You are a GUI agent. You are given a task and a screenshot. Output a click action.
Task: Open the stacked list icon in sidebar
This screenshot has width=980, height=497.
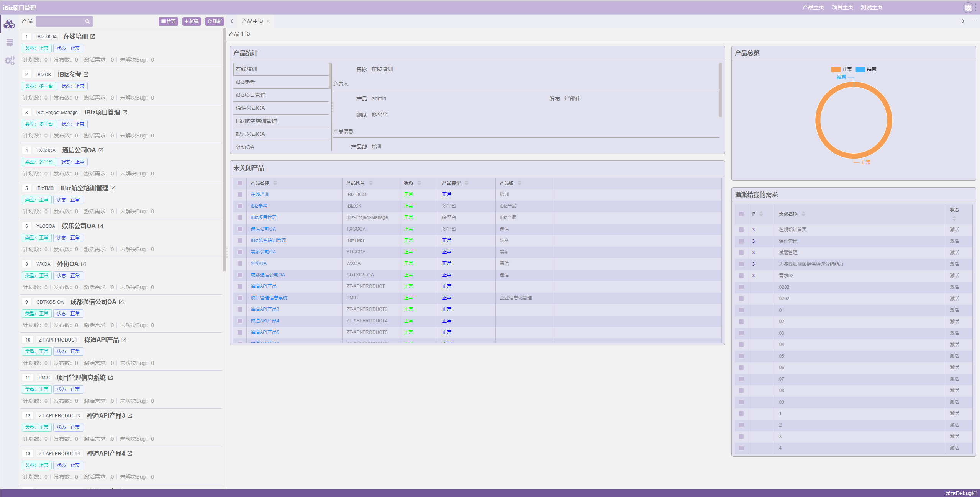(x=10, y=43)
